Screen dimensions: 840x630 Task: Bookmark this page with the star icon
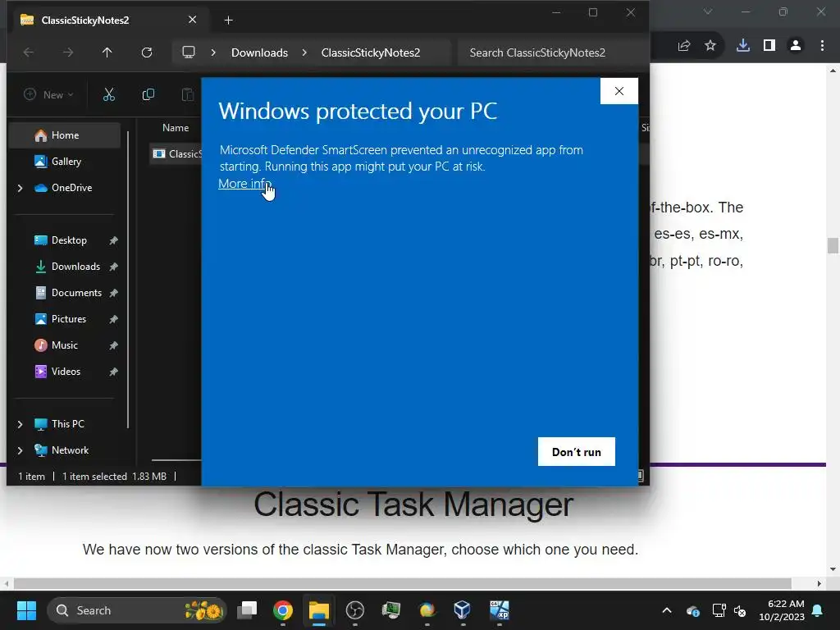tap(710, 46)
